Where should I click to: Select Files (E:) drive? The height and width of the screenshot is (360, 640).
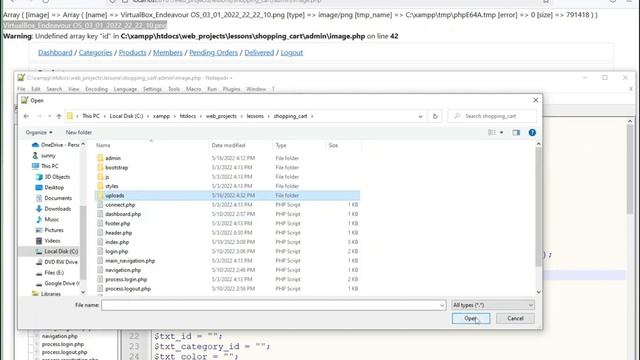tap(54, 273)
